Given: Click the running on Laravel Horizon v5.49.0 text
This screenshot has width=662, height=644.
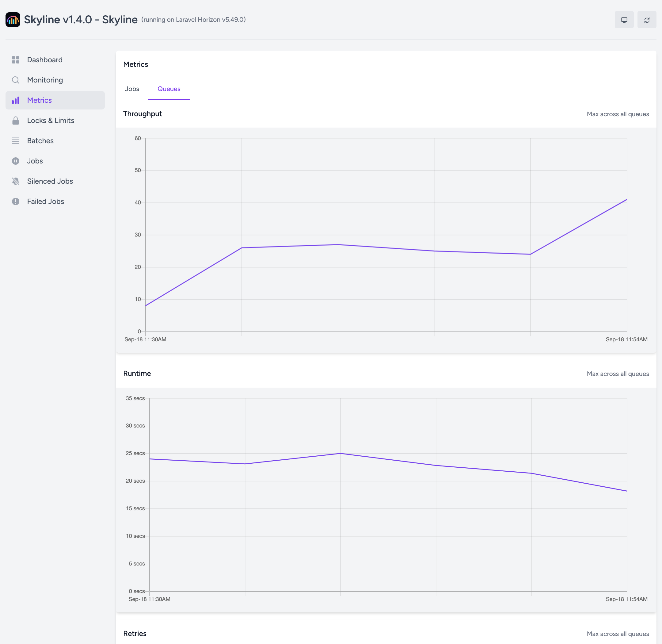Looking at the screenshot, I should pyautogui.click(x=193, y=20).
